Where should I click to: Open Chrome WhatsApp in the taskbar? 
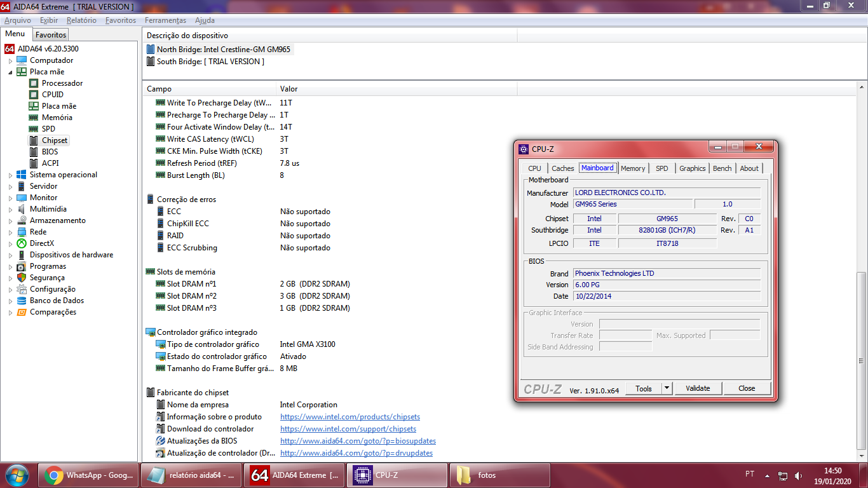pos(87,475)
